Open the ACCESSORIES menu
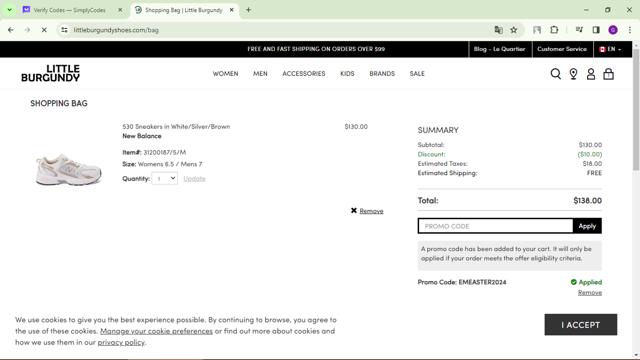 click(304, 73)
